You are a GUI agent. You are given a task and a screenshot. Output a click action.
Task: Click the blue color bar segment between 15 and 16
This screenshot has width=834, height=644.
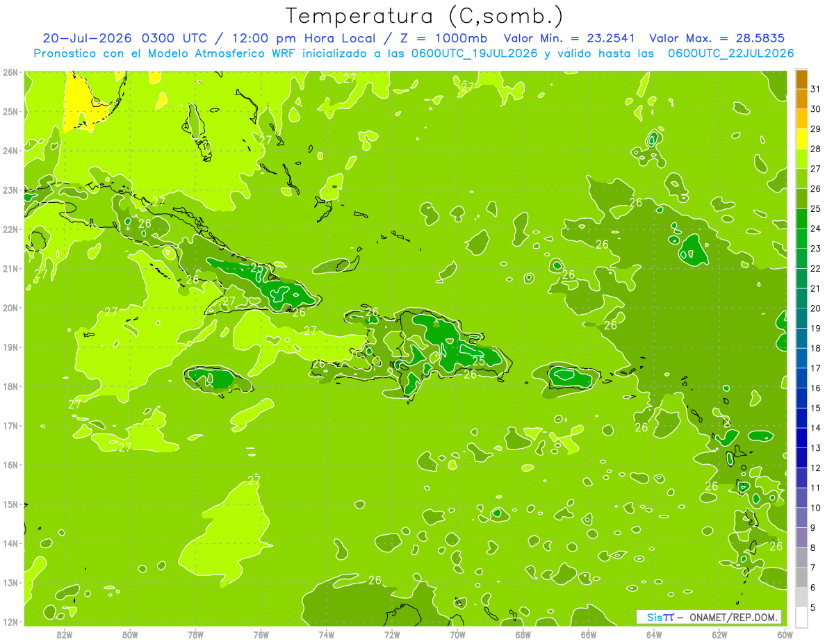pyautogui.click(x=801, y=398)
